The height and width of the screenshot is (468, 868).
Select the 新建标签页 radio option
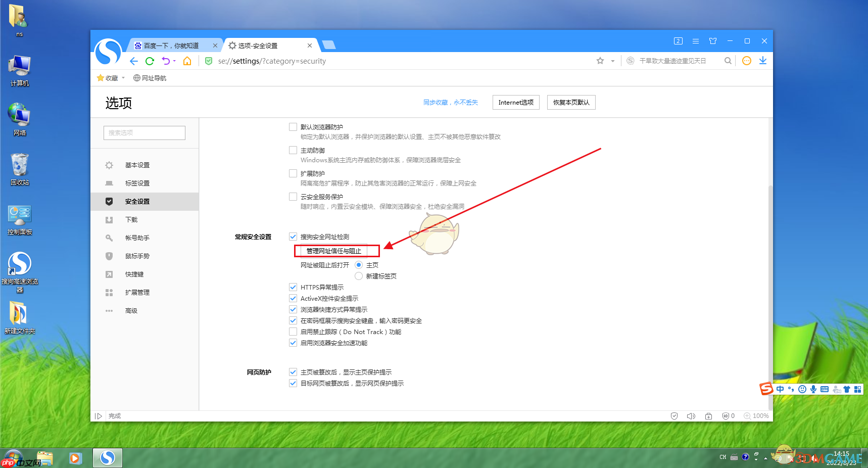coord(358,276)
